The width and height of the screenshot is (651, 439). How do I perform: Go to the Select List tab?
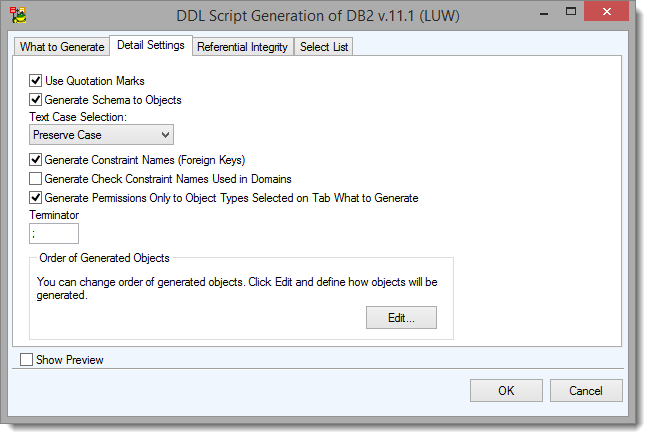(x=323, y=47)
